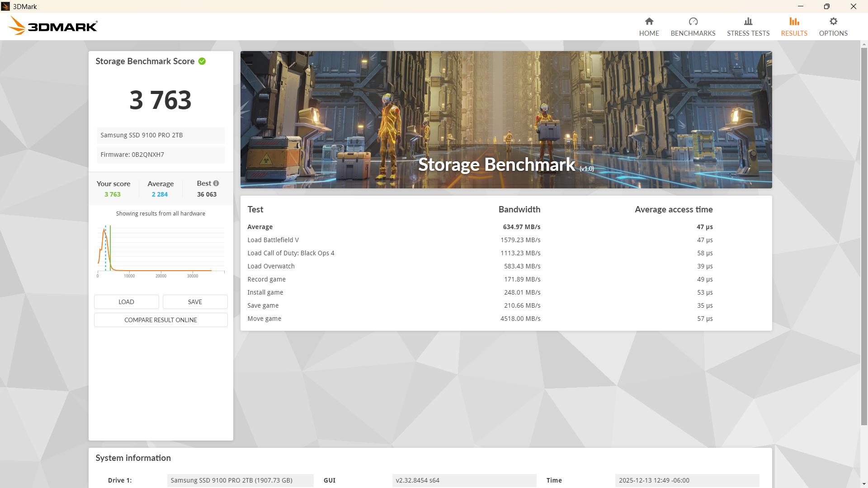
Task: Close the 3DMark window
Action: click(x=853, y=6)
